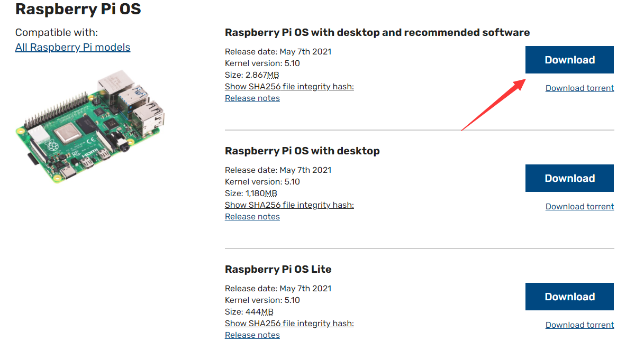Image resolution: width=644 pixels, height=341 pixels.
Task: Open torrent link for the recommended software edition
Action: pyautogui.click(x=580, y=88)
